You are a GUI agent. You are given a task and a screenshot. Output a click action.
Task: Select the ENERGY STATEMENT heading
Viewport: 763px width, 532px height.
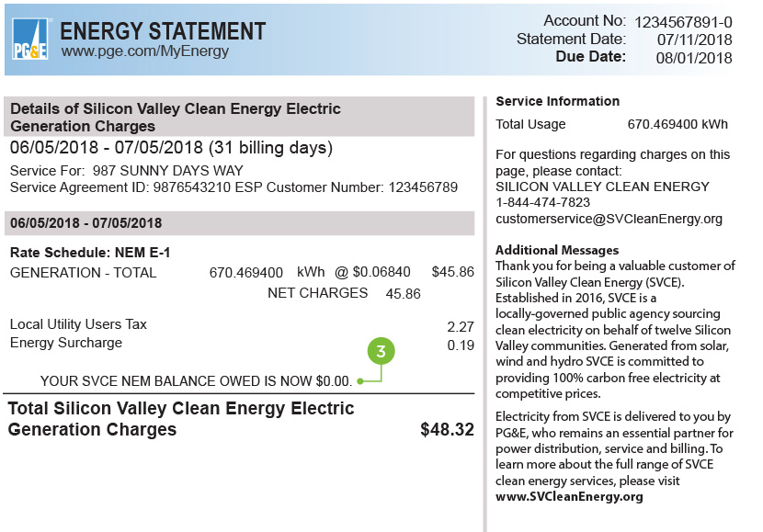click(163, 31)
